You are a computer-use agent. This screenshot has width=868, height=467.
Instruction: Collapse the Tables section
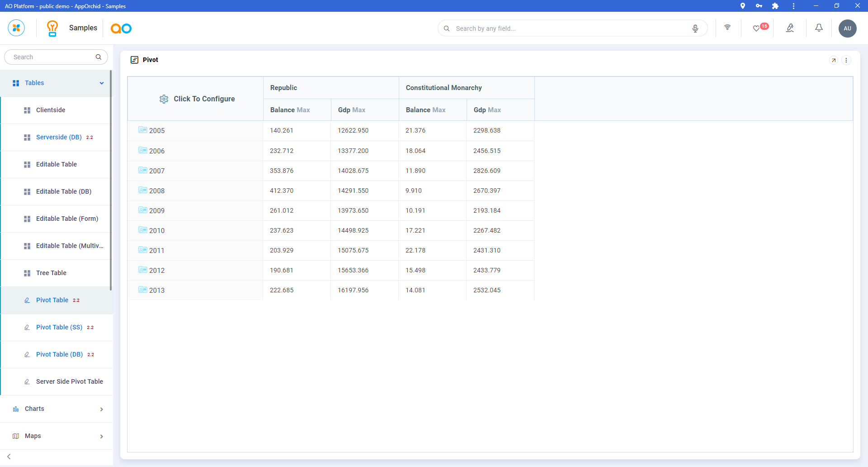[102, 83]
